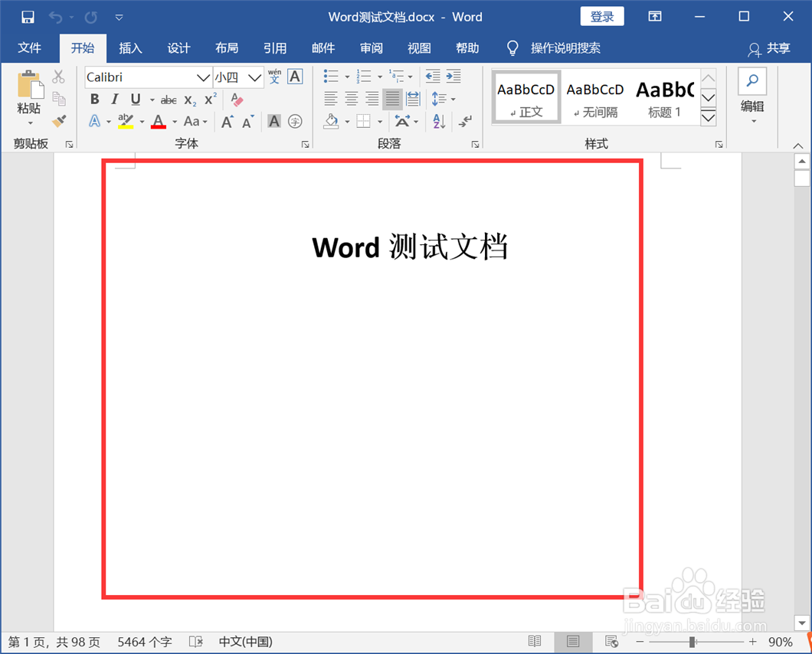This screenshot has height=654, width=812.
Task: Click the center alignment icon
Action: pyautogui.click(x=350, y=99)
